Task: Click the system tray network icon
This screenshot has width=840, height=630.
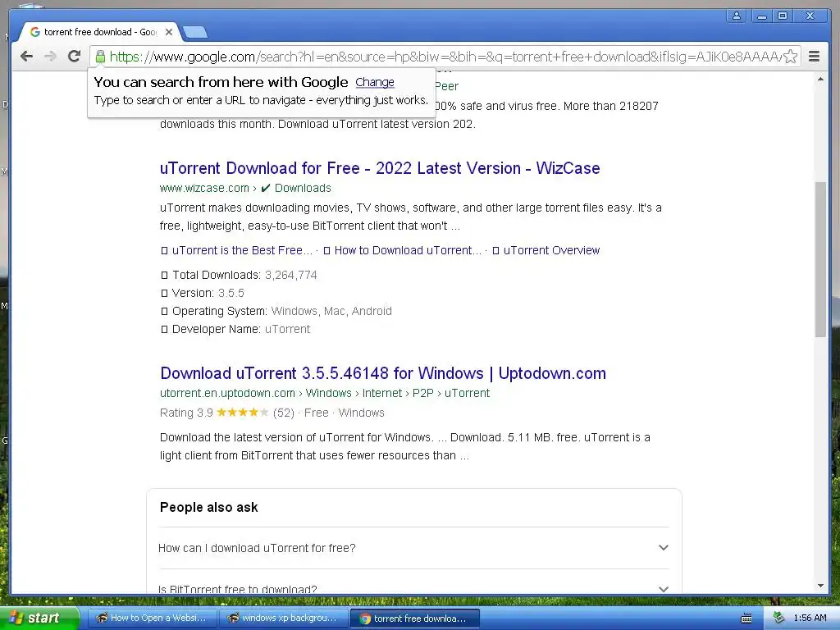Action: [x=779, y=619]
